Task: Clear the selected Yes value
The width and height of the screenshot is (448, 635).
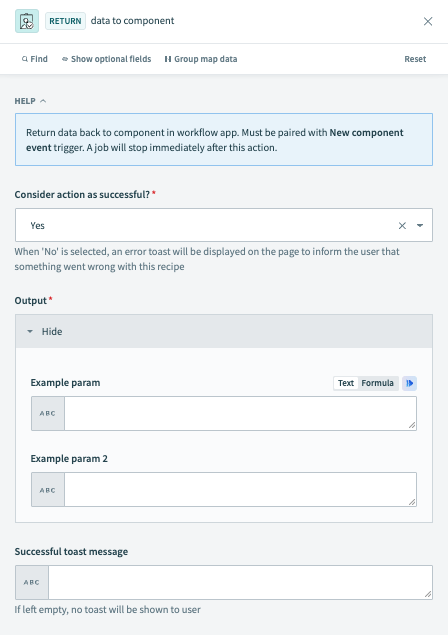Action: coord(402,226)
